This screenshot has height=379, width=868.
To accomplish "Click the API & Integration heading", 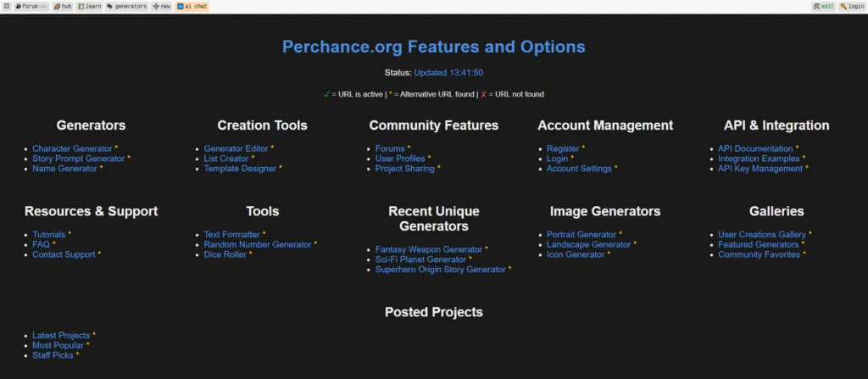I will 776,125.
